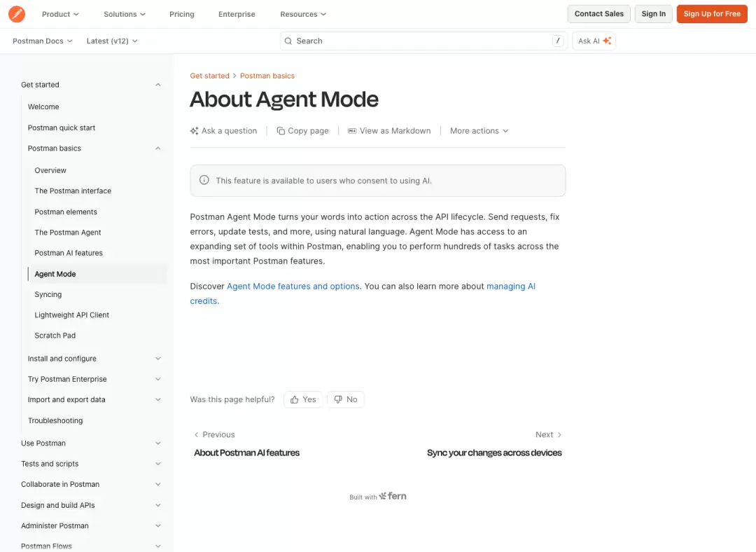The width and height of the screenshot is (756, 552).
Task: Click the Postman basics breadcrumb link
Action: click(267, 76)
